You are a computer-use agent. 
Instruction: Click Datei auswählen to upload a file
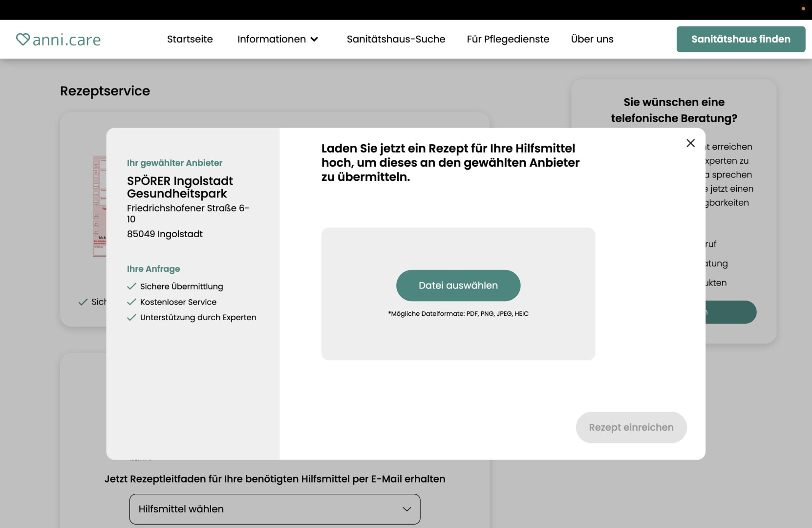pyautogui.click(x=458, y=286)
